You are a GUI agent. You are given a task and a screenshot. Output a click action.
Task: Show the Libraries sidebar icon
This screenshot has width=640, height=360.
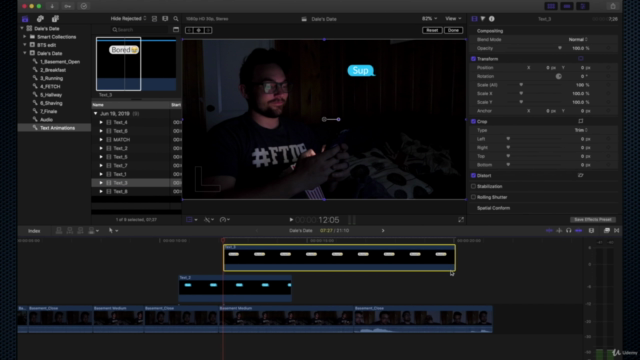pyautogui.click(x=25, y=19)
